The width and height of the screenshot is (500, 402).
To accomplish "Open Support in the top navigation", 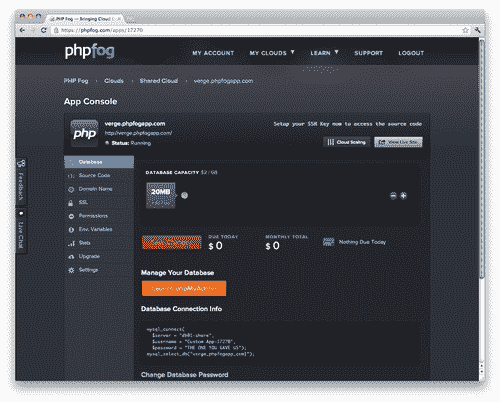I will [x=368, y=53].
